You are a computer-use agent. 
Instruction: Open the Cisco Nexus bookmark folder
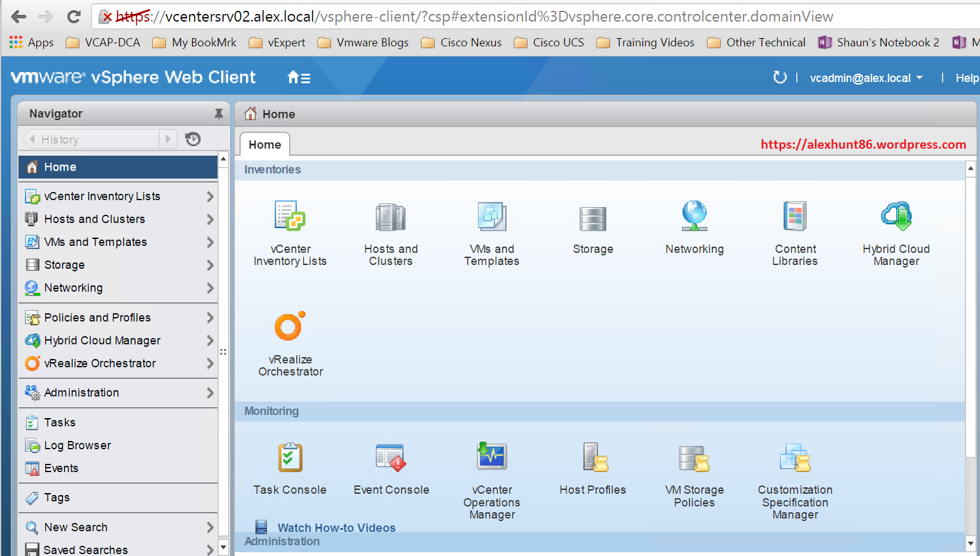pyautogui.click(x=462, y=43)
